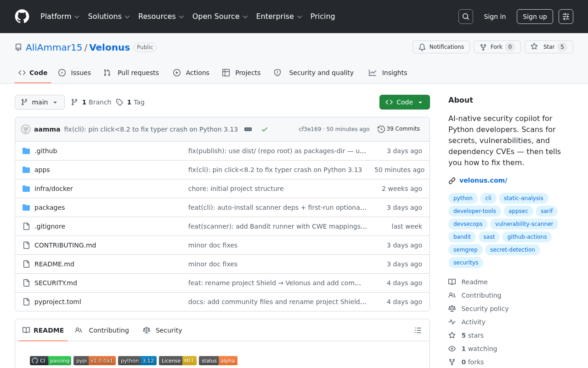Select the vulnerability-scanner topic tag
Screen dimensions: 588x368
(524, 224)
